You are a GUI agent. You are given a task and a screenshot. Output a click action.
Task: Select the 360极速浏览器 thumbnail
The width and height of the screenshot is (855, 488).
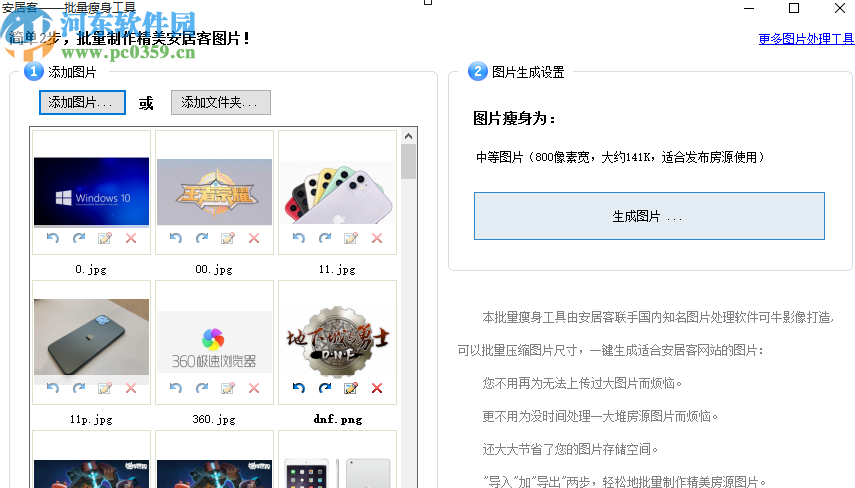click(x=214, y=342)
